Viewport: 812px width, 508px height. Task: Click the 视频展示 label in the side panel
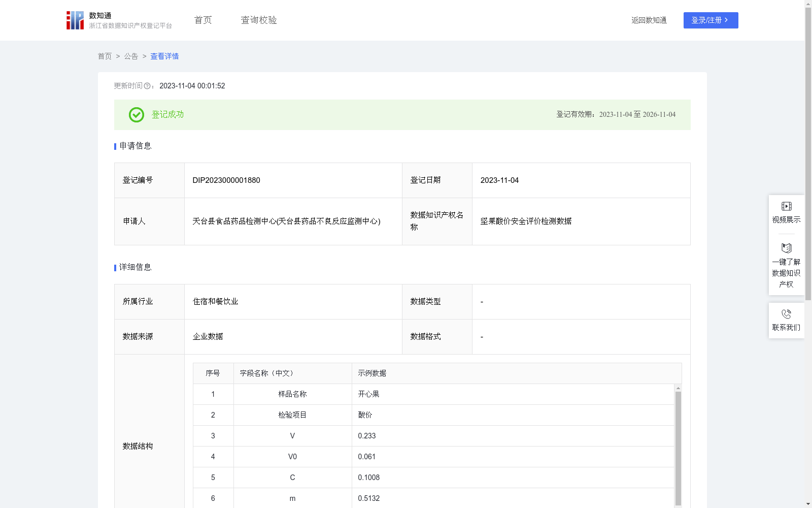pyautogui.click(x=787, y=220)
